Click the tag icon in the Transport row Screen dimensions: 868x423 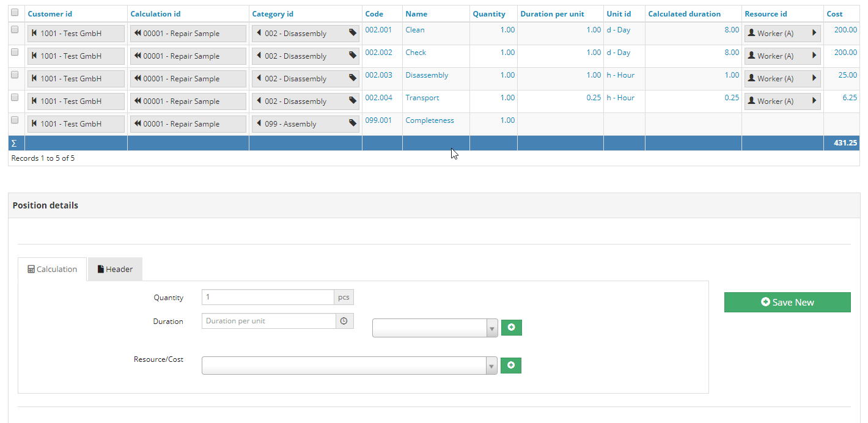(x=353, y=101)
